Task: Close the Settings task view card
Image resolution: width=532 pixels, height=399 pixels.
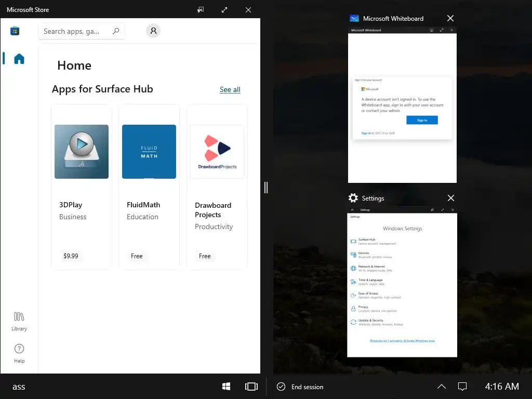Action: [450, 198]
